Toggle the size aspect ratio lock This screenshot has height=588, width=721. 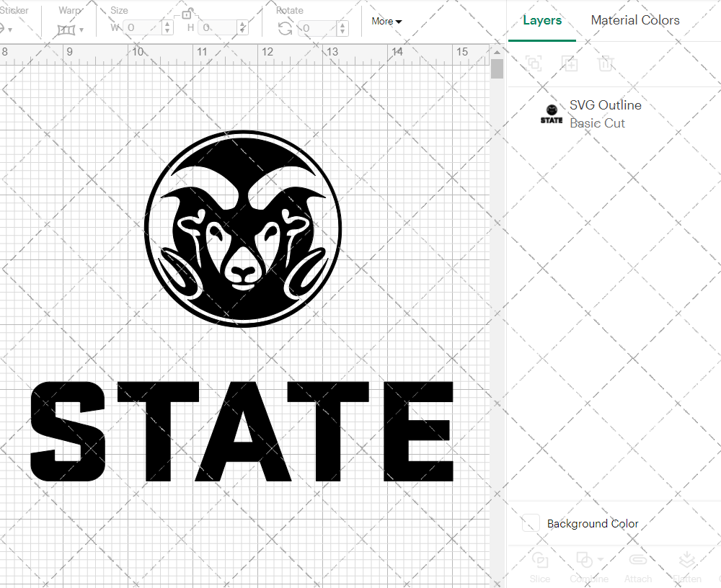pos(186,14)
